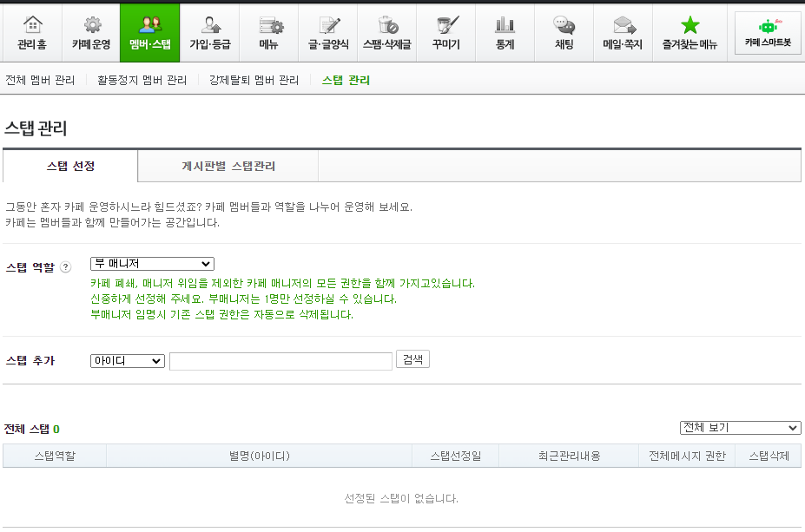Screen dimensions: 805x532
Task: Click 스탭역할 column header
Action: (55, 456)
